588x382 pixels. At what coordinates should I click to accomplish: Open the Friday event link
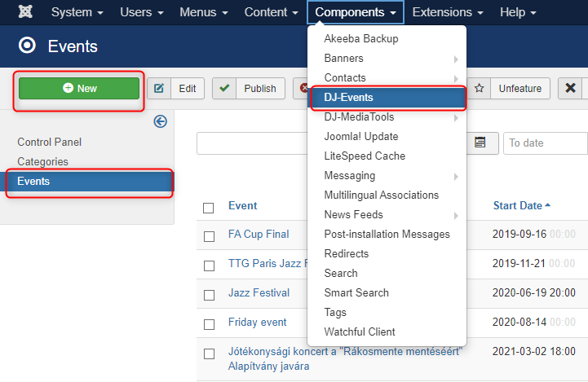point(257,322)
